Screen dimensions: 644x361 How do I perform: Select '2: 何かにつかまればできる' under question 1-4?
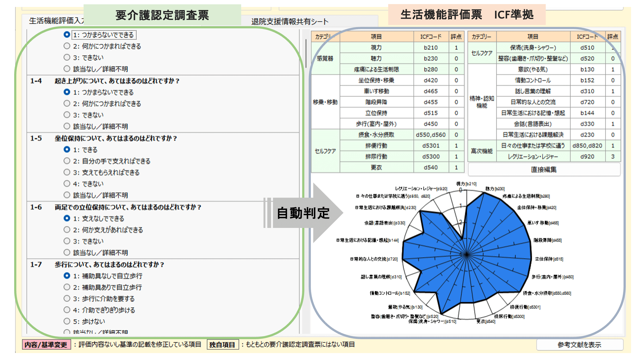67,104
